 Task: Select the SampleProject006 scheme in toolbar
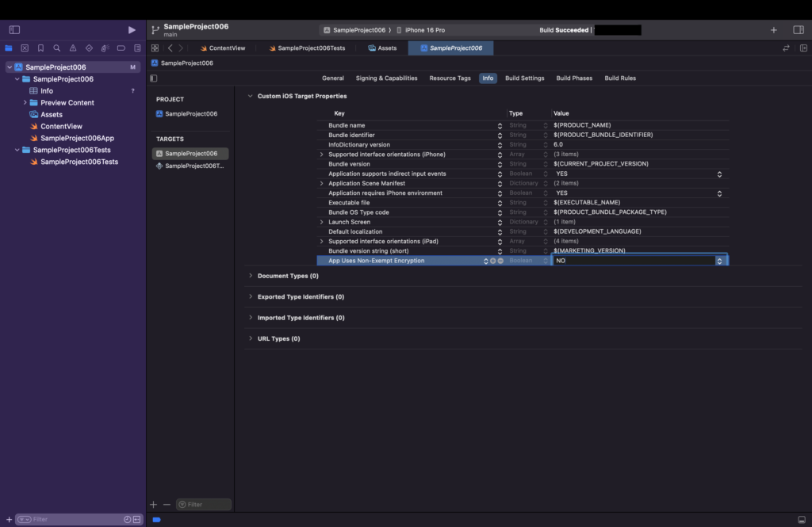[354, 30]
